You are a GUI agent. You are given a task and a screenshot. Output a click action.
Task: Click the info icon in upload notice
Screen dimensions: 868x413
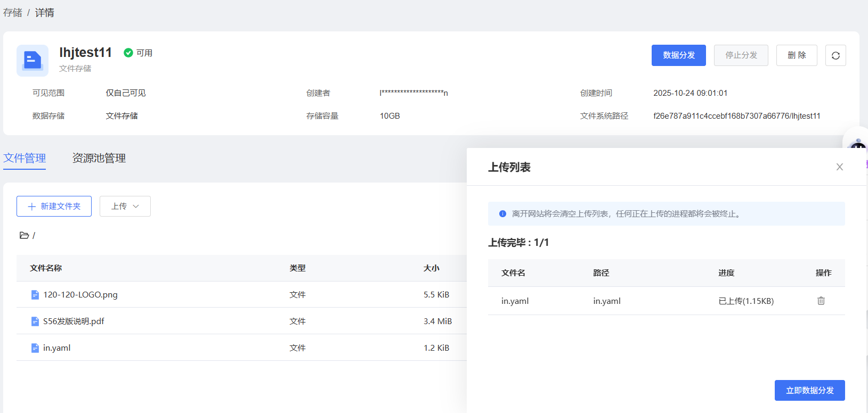[x=502, y=214]
